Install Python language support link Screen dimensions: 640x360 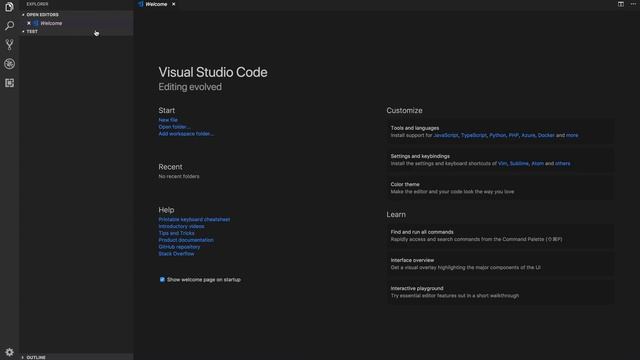click(x=498, y=136)
